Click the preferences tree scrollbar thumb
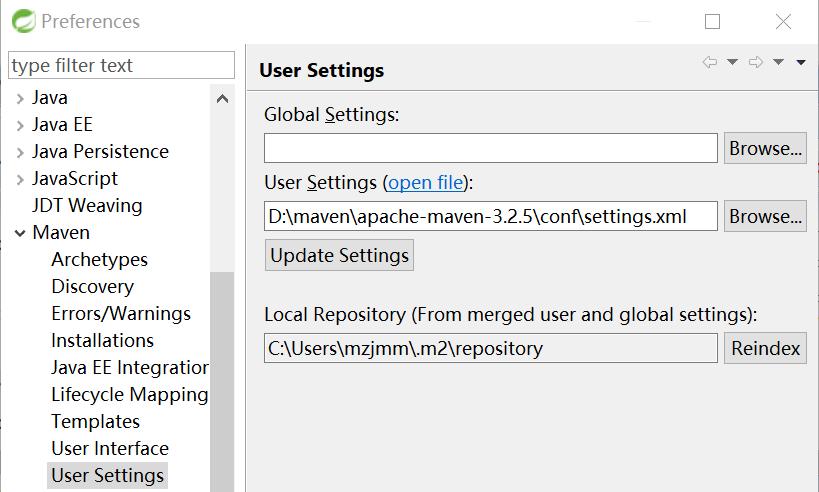819x492 pixels. [x=223, y=382]
